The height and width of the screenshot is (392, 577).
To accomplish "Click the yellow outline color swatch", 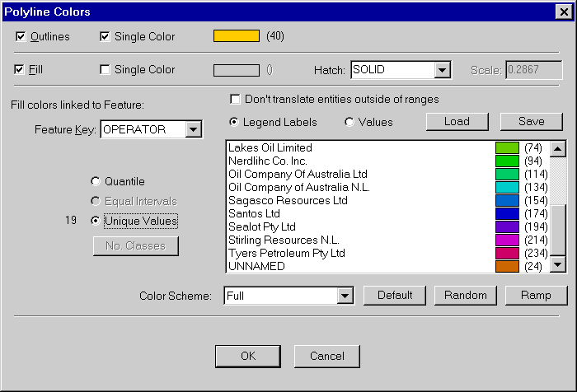I will [x=237, y=36].
